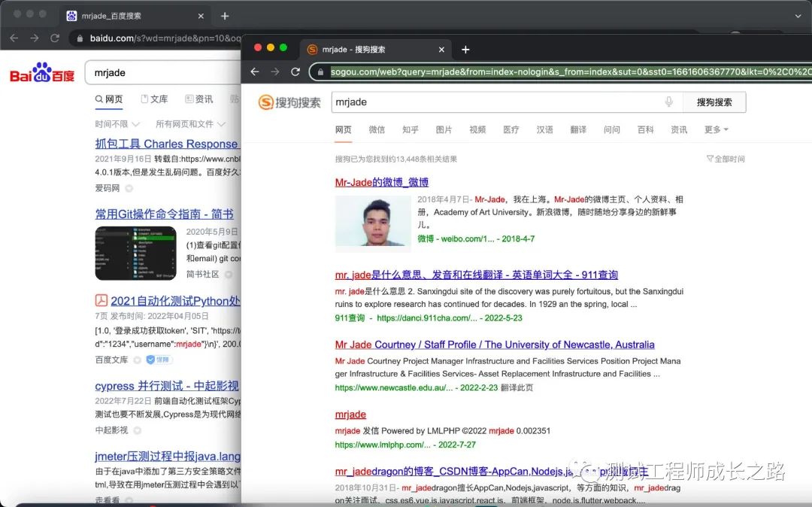
Task: Go forward in the Baidu browser window
Action: coord(34,38)
